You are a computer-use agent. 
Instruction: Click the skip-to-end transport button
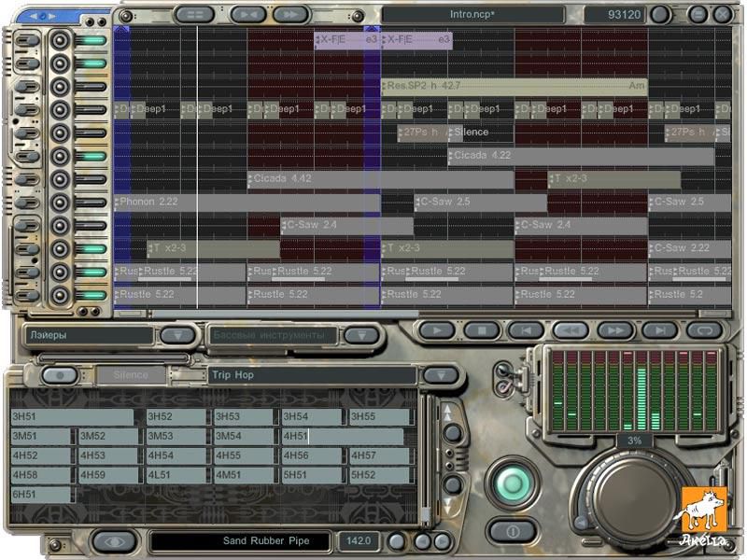coord(660,330)
